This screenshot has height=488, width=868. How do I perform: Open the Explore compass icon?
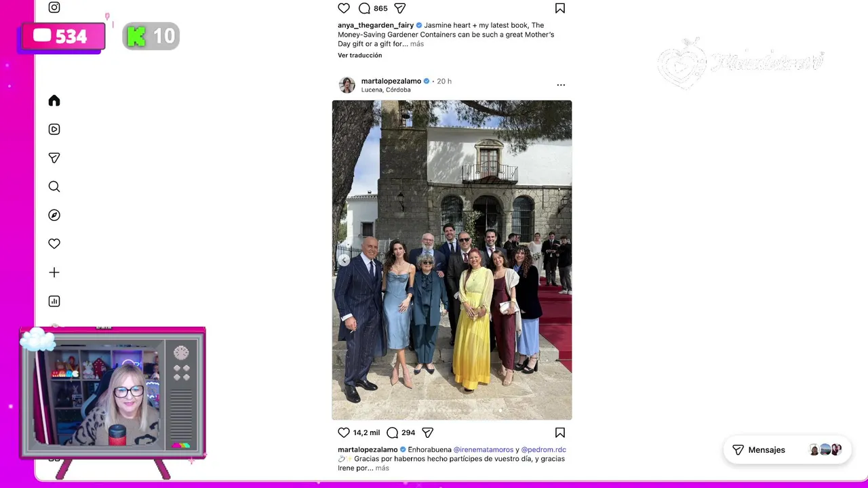54,216
